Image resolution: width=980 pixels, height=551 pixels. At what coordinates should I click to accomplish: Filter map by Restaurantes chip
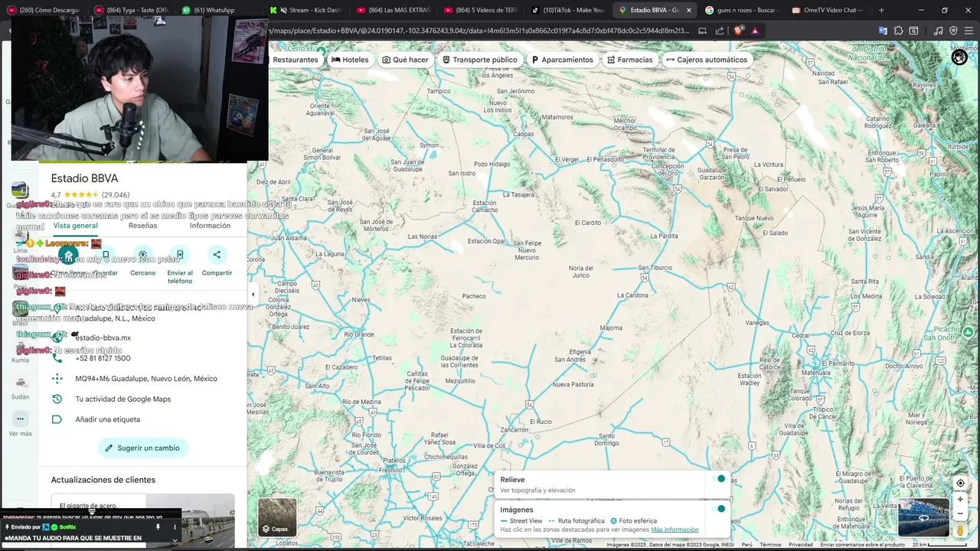point(295,60)
